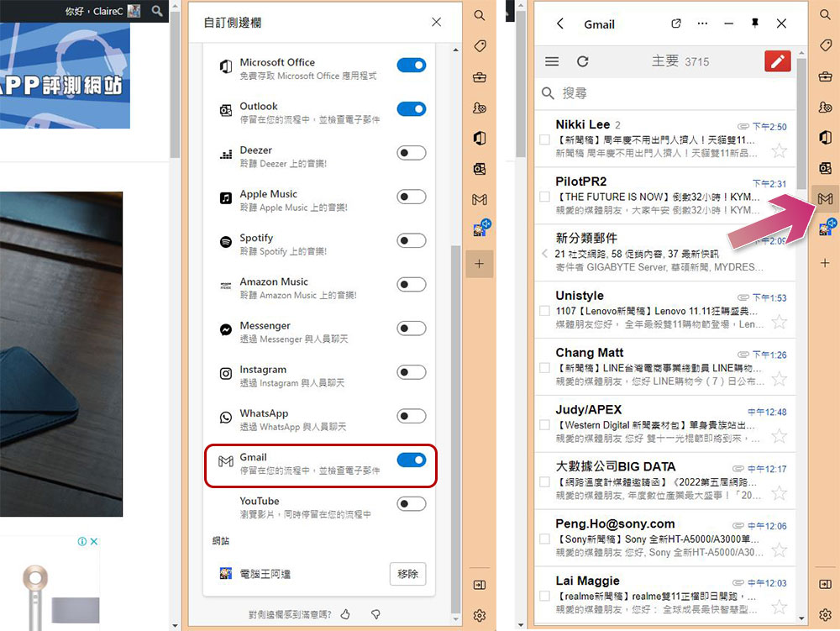
Task: Star the Unistyle email
Action: tap(779, 322)
